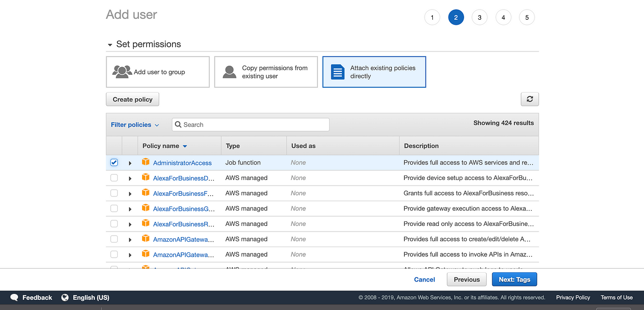Open the Filter policies dropdown
This screenshot has height=310, width=644.
click(x=135, y=124)
